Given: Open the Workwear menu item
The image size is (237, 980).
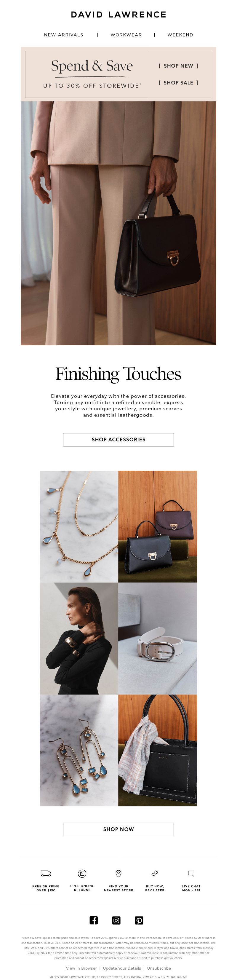Looking at the screenshot, I should 126,35.
